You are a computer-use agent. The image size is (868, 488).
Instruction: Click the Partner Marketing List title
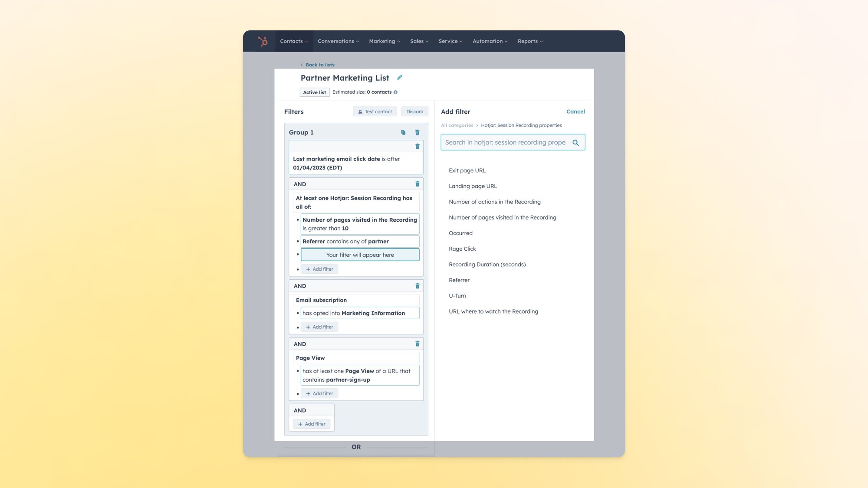pyautogui.click(x=345, y=78)
